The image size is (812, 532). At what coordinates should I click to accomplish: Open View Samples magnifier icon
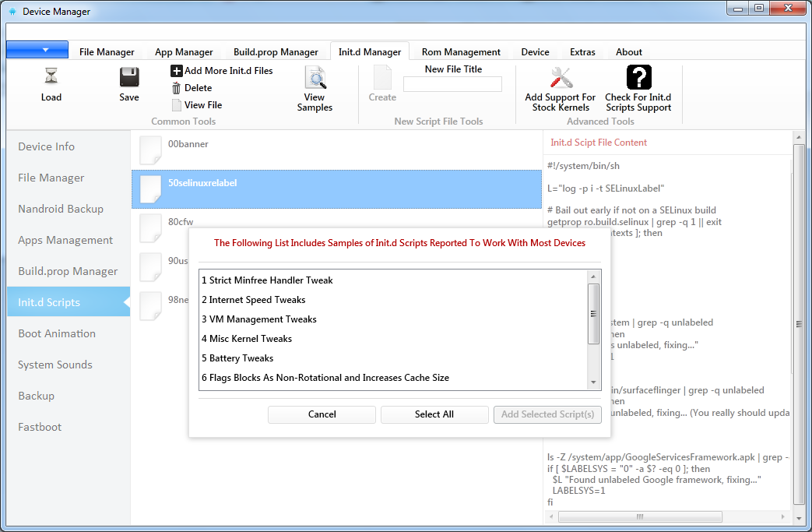(315, 78)
